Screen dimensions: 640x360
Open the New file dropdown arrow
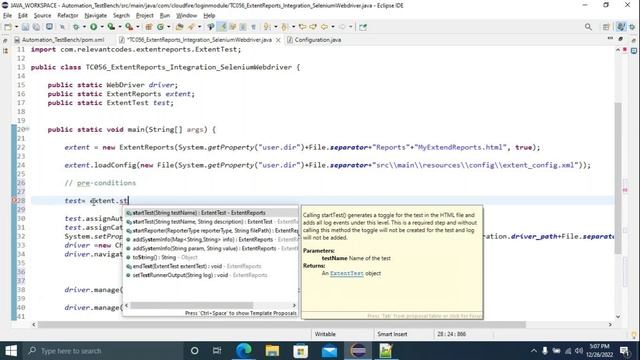[x=16, y=27]
